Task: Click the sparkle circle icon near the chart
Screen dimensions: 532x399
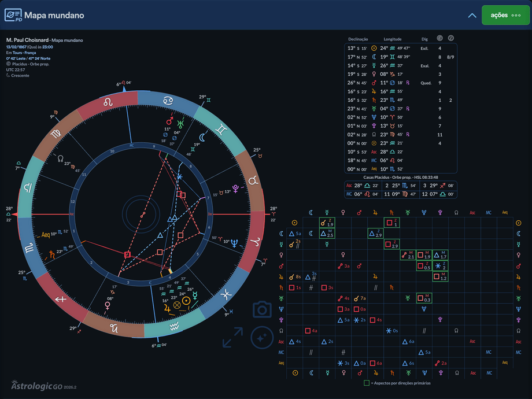Action: pyautogui.click(x=262, y=338)
